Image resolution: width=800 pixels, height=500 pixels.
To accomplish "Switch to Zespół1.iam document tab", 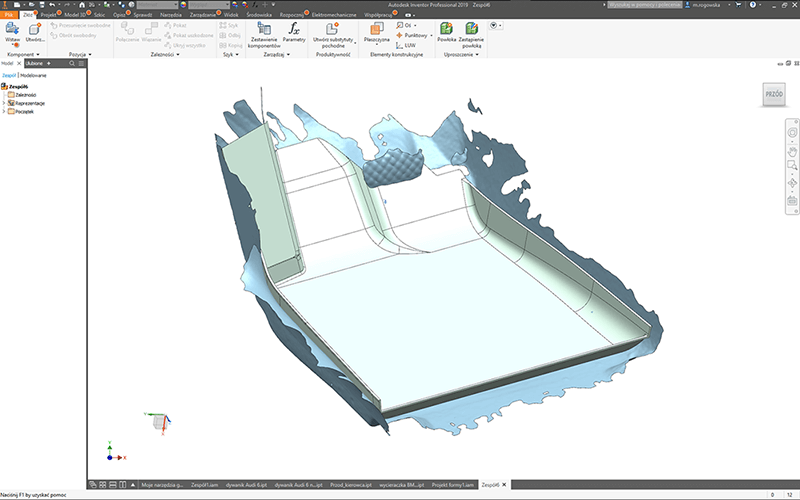I will click(204, 484).
